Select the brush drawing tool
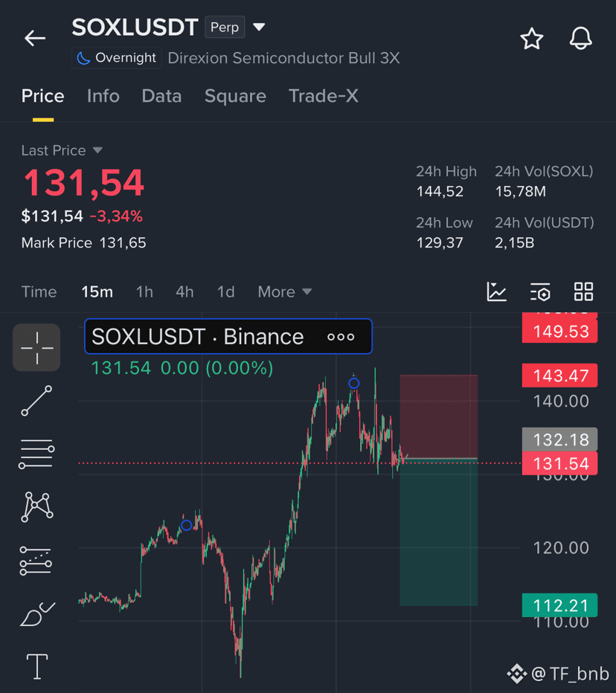Image resolution: width=616 pixels, height=693 pixels. tap(38, 614)
